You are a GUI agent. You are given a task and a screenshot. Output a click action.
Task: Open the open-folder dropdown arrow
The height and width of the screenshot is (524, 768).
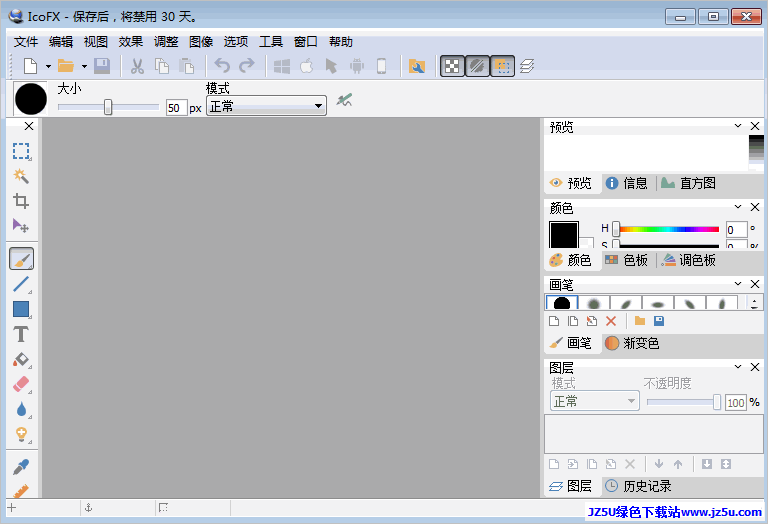click(x=84, y=66)
